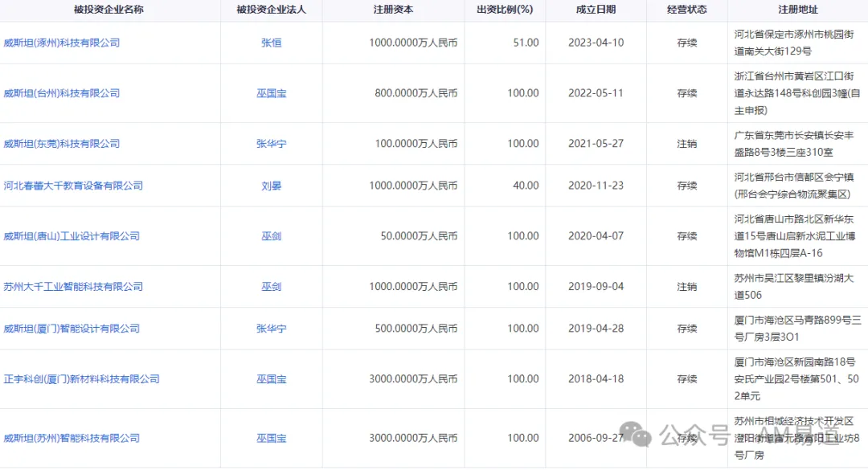The height and width of the screenshot is (470, 868).
Task: Select the date 2019-09-04
Action: tap(596, 286)
